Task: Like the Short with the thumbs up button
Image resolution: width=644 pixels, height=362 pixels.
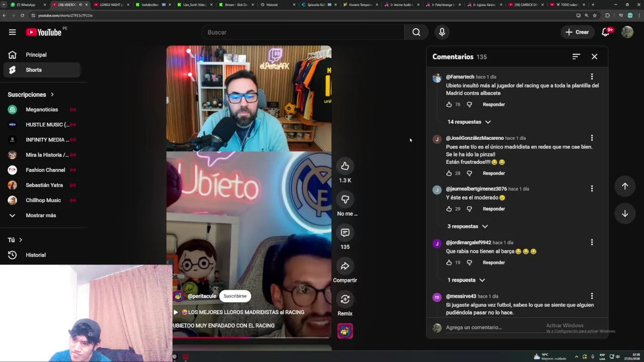Action: pos(345,166)
